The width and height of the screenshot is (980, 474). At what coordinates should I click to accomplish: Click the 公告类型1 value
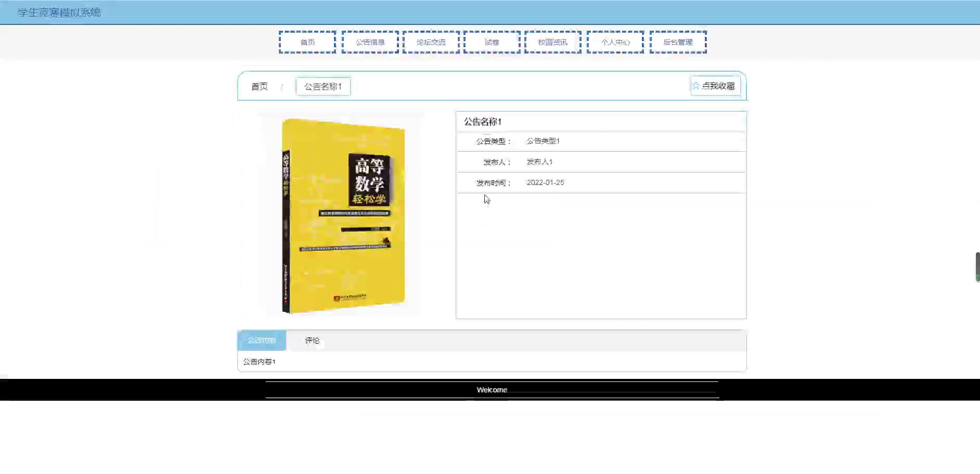pyautogui.click(x=543, y=141)
